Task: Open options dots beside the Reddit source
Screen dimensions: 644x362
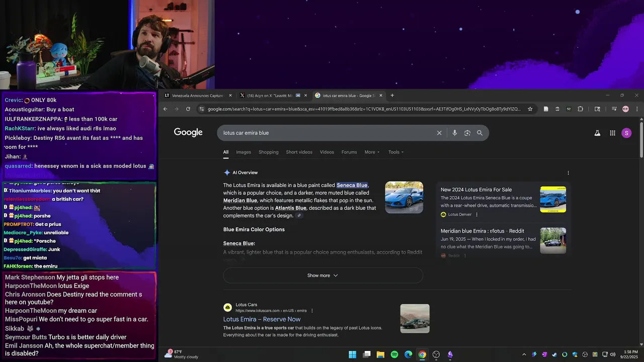Action: 465,256
